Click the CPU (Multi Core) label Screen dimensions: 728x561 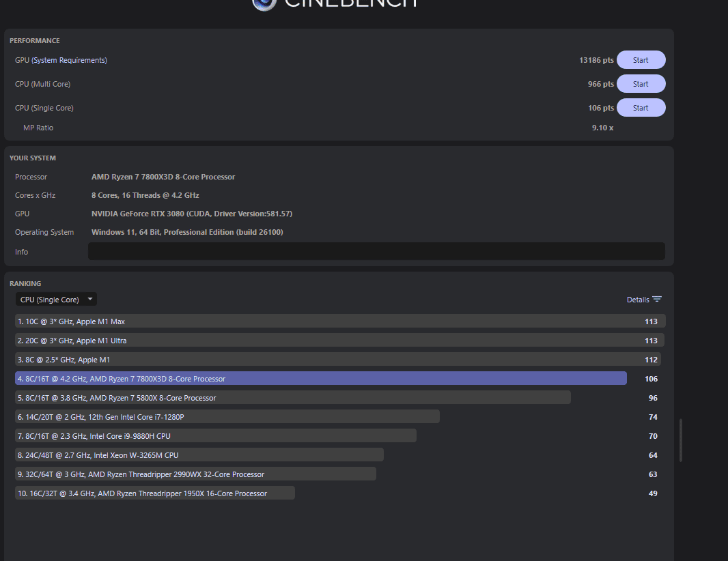pyautogui.click(x=43, y=84)
